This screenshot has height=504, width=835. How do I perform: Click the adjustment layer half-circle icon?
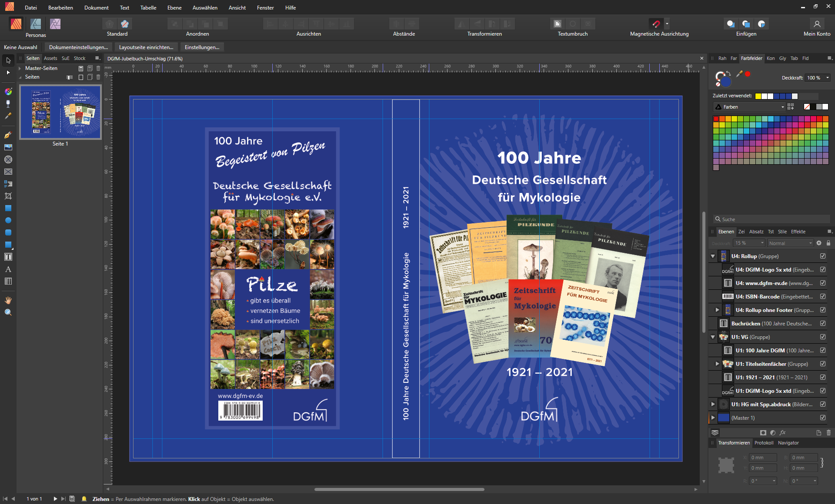point(773,433)
